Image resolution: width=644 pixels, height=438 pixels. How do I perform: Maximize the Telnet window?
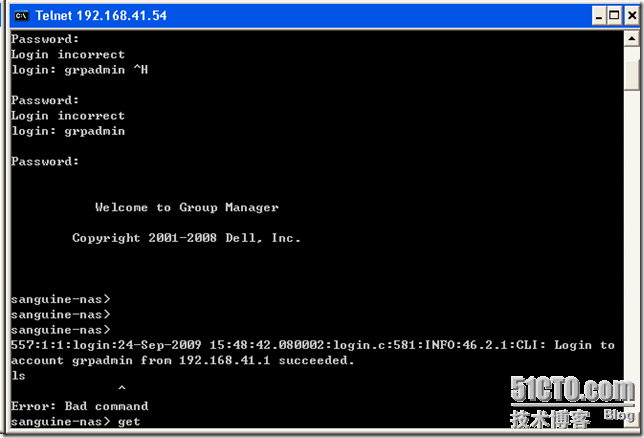(x=614, y=16)
